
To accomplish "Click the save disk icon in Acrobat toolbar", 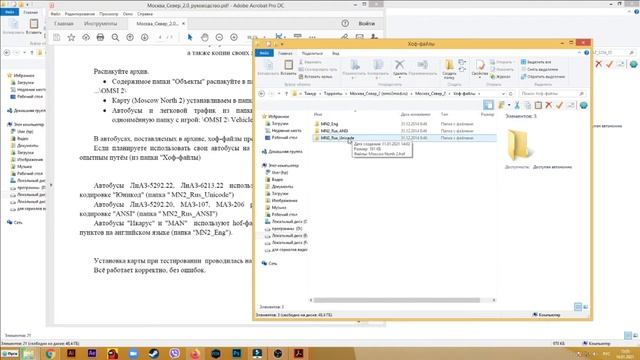I will [57, 38].
